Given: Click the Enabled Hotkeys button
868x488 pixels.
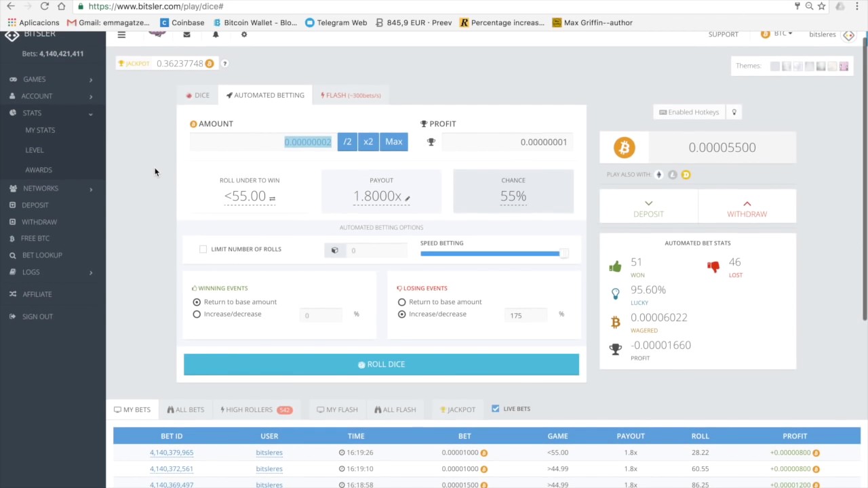Looking at the screenshot, I should pyautogui.click(x=689, y=112).
